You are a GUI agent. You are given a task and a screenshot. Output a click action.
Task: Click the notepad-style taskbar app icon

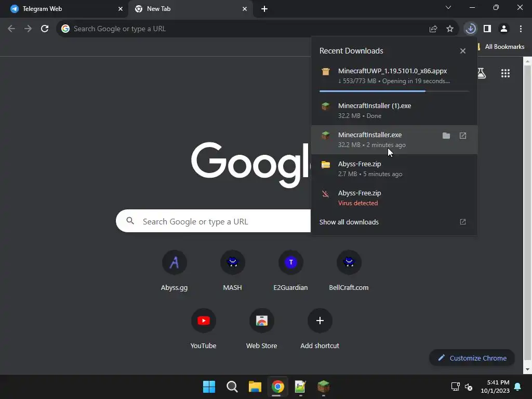point(301,387)
